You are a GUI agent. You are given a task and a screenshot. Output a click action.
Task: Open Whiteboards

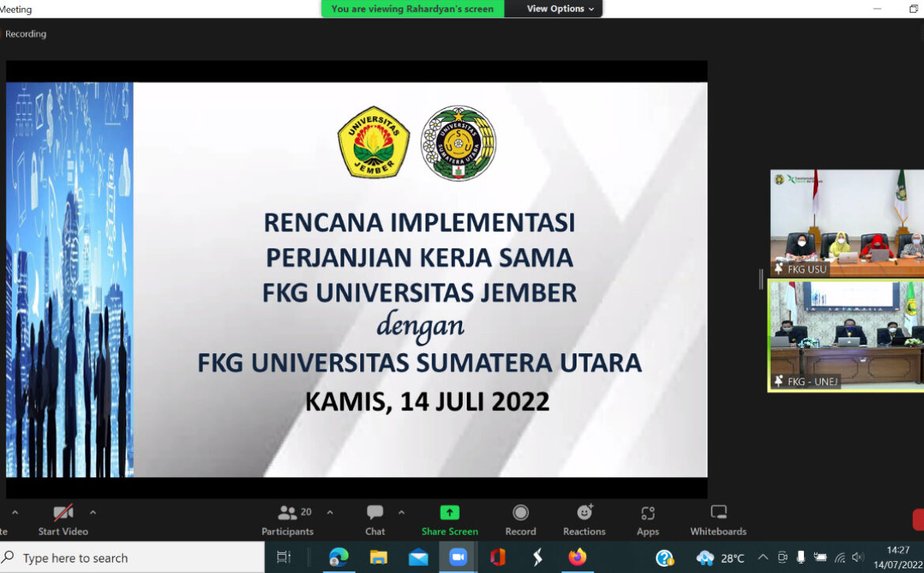pos(719,520)
